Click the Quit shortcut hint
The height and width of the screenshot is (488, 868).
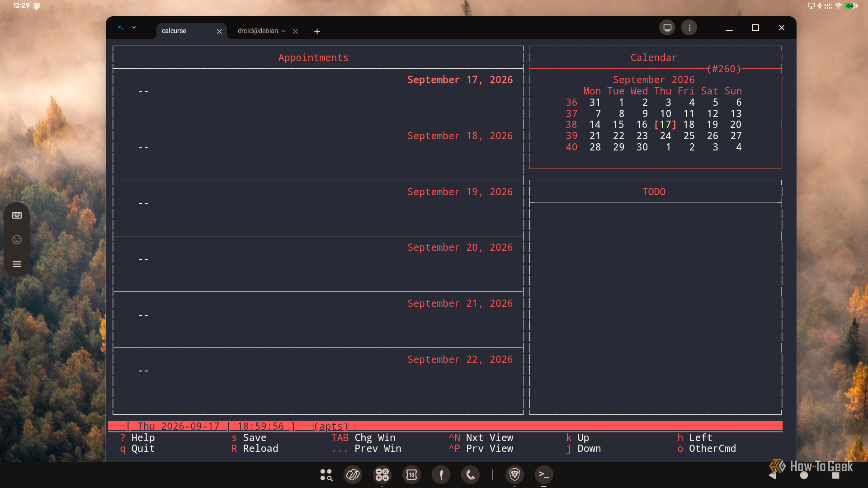click(137, 449)
